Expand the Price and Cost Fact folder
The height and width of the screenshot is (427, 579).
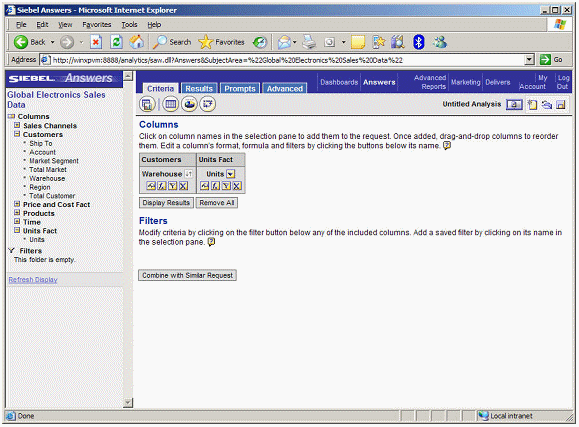tap(17, 204)
